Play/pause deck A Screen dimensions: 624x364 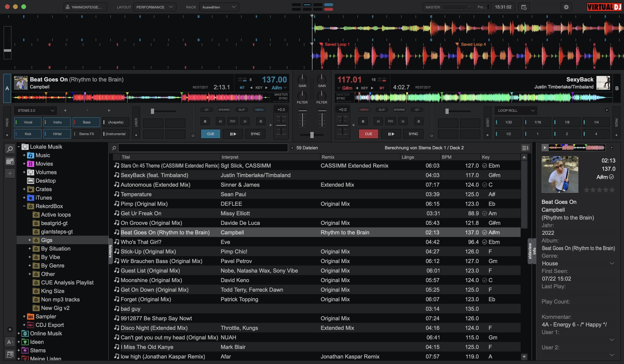click(233, 134)
